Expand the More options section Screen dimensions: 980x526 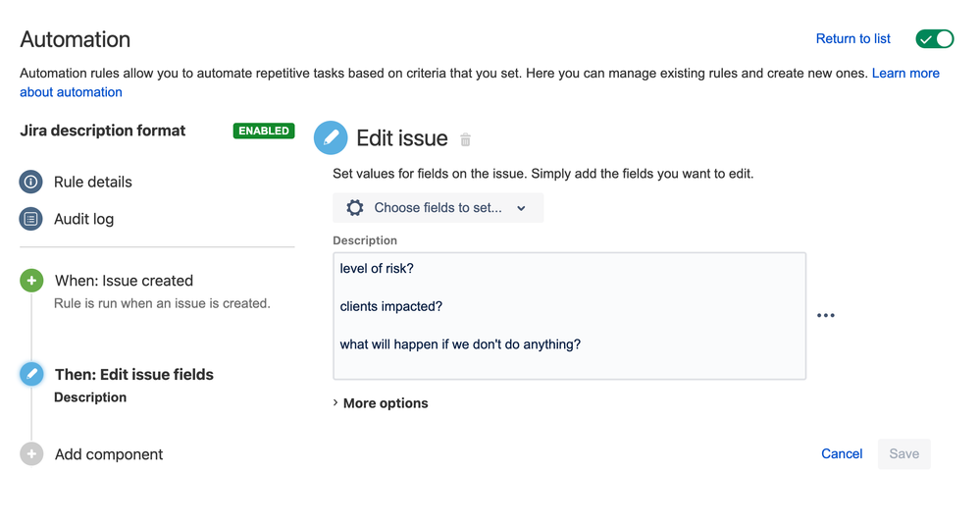pyautogui.click(x=381, y=403)
